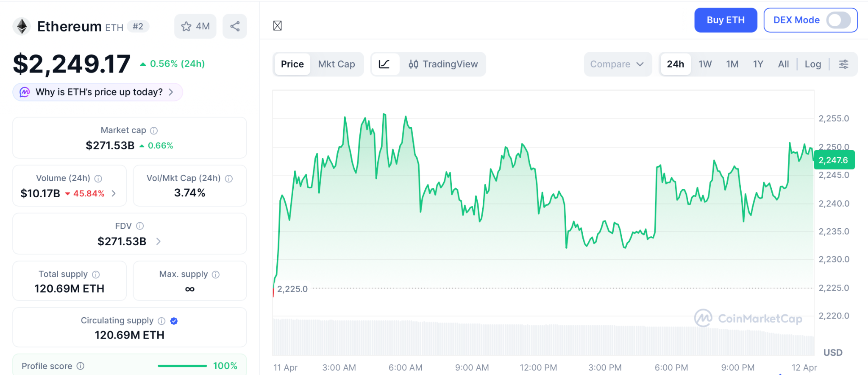Click the FDV info icon
The image size is (868, 375).
coord(140,226)
